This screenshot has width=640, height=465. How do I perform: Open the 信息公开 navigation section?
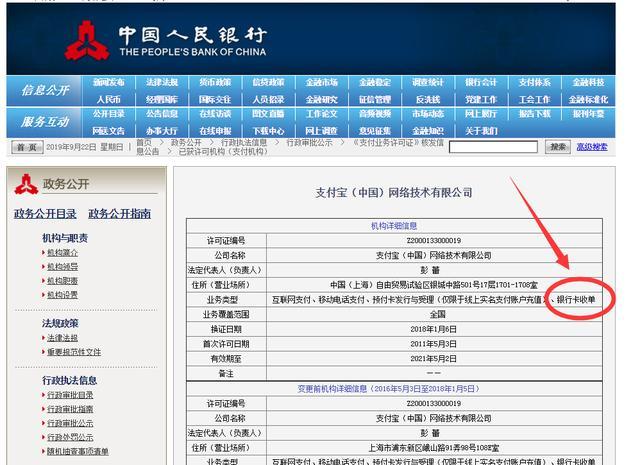click(x=45, y=90)
